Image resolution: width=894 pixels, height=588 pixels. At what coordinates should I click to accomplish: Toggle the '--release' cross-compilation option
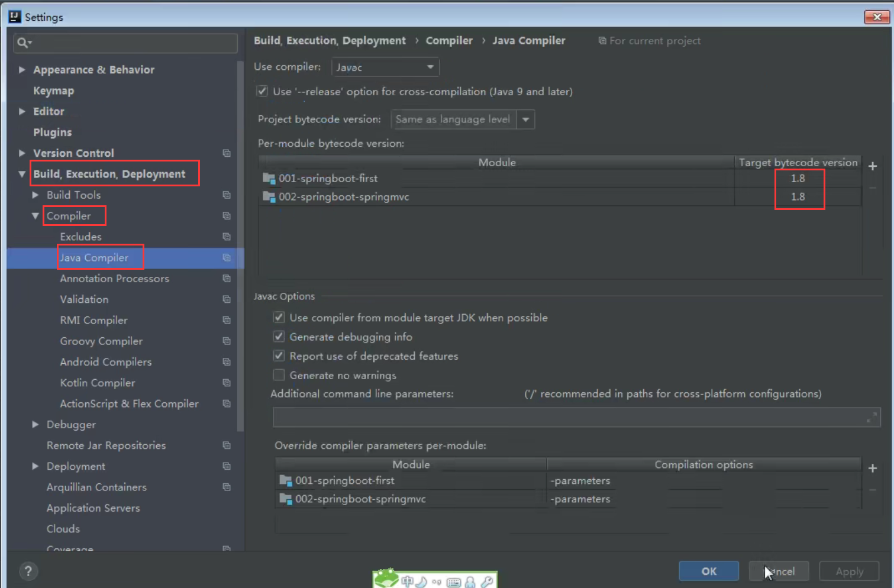coord(262,91)
